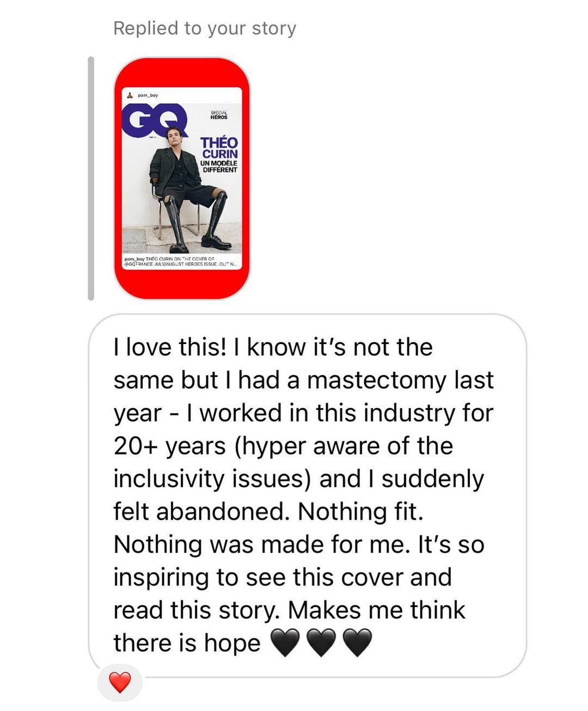
Task: Click the "UN MODÈLE DIFFÉRENT" subtitle
Action: tap(219, 166)
